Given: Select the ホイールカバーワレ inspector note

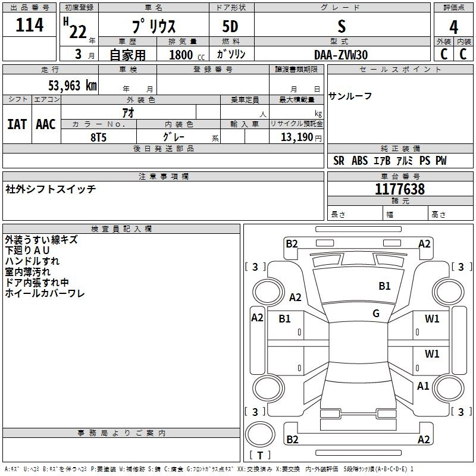Looking at the screenshot, I should pyautogui.click(x=45, y=293).
